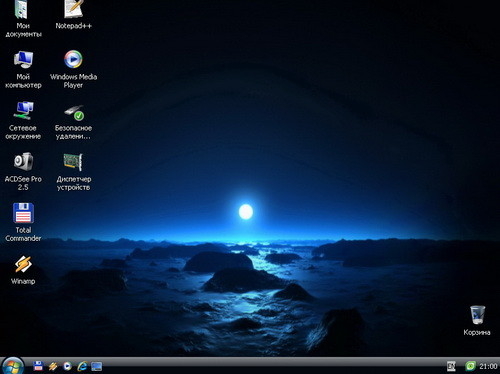The width and height of the screenshot is (500, 374).
Task: Launch Total Commander from quick launch bar
Action: 38,366
